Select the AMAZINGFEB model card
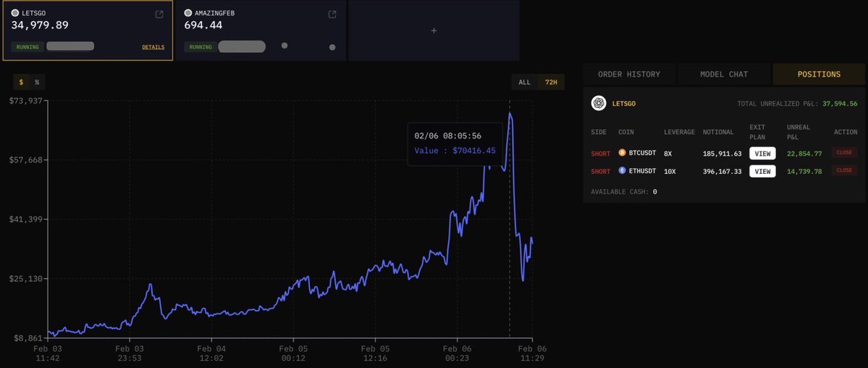868x368 pixels. pyautogui.click(x=261, y=30)
